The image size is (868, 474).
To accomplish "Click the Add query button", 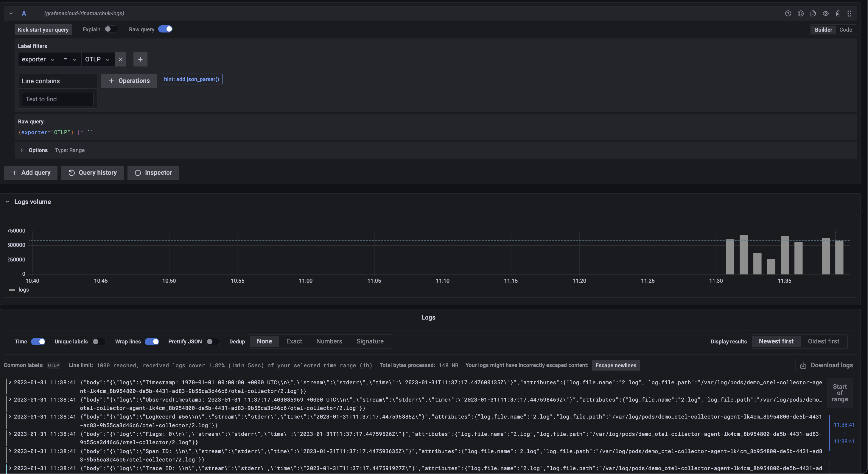I will click(x=31, y=173).
